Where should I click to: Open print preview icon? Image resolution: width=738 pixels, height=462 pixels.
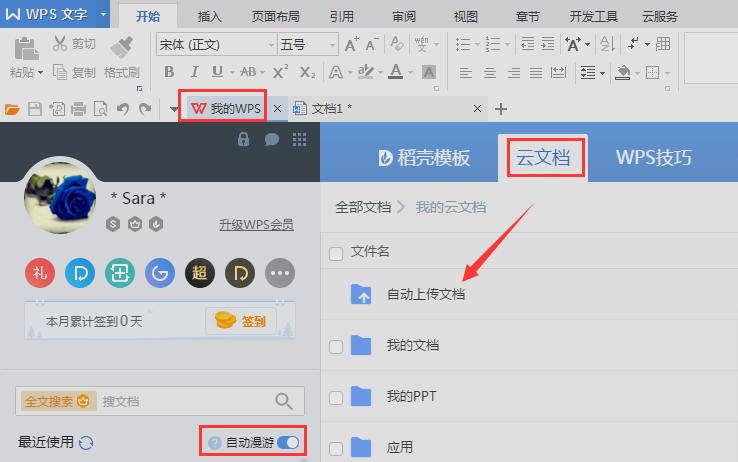[100, 109]
